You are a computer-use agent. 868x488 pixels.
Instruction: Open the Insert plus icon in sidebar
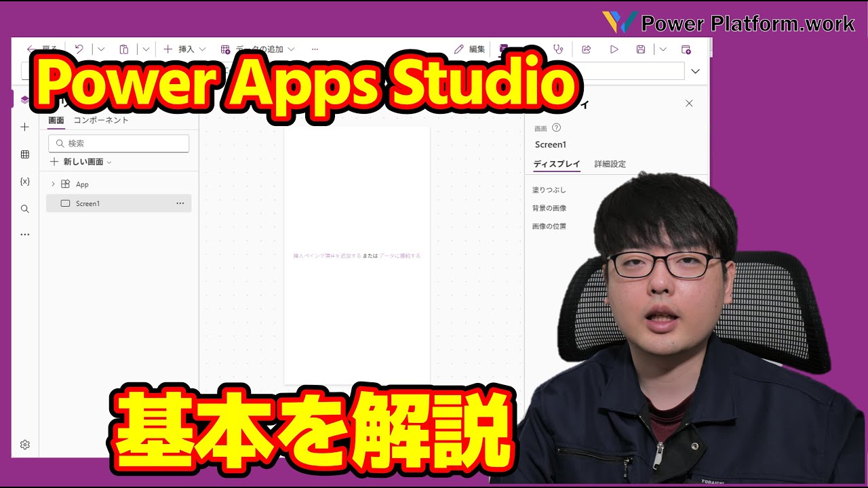25,127
